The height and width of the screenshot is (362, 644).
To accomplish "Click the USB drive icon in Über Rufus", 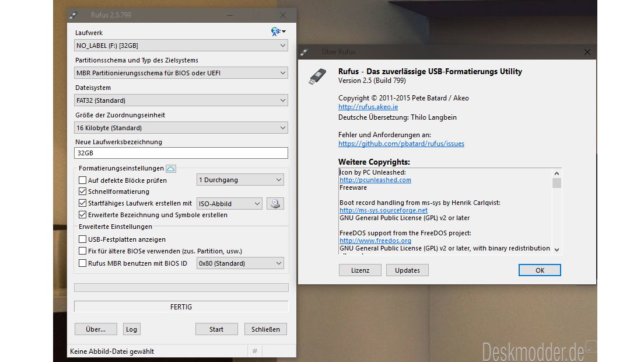I will coord(317,76).
